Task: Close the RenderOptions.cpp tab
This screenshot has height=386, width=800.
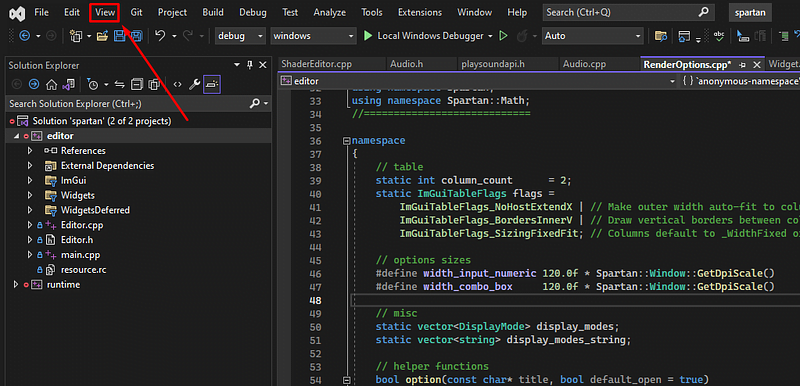Action: pos(757,65)
